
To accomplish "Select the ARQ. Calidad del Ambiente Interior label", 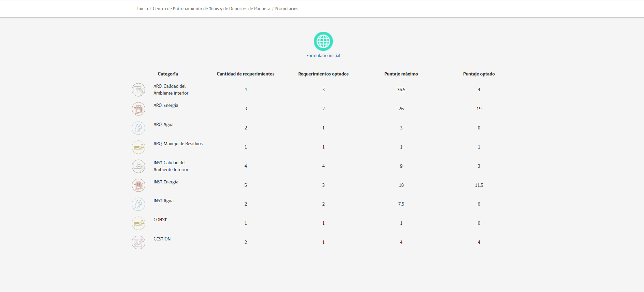I will coord(171,89).
